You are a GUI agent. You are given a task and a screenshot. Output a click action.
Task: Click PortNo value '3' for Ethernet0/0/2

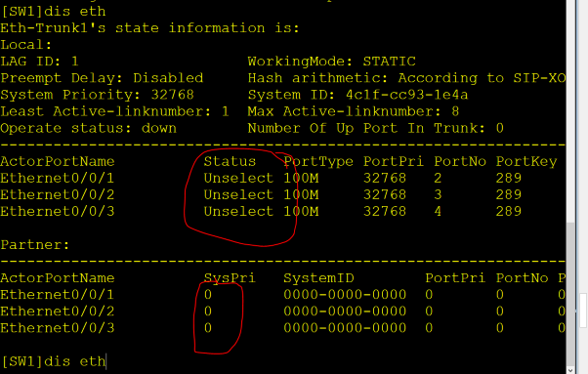tap(438, 195)
